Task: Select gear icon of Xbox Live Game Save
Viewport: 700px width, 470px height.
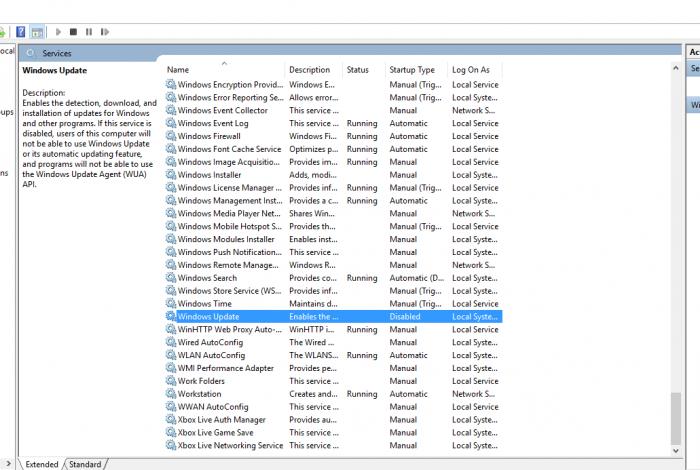Action: click(171, 432)
